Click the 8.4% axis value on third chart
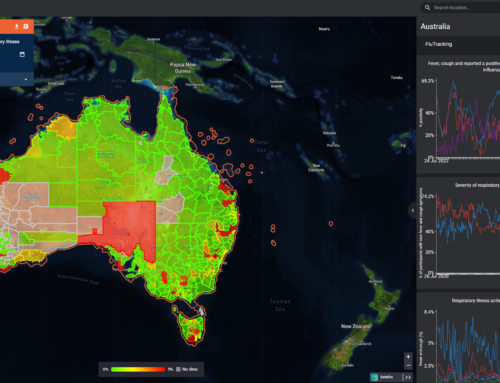The image size is (500, 383). click(429, 312)
